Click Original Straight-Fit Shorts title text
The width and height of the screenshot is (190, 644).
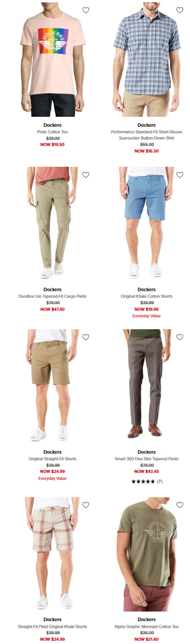point(53,459)
